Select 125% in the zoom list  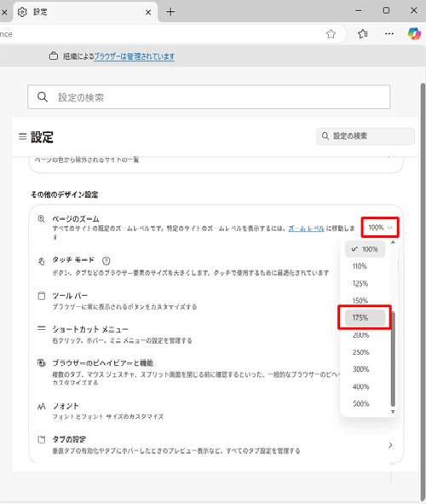point(365,283)
